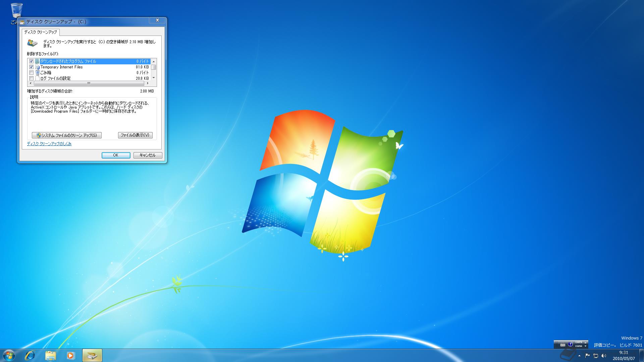This screenshot has height=362, width=644.
Task: Click the network status tray icon
Action: (x=596, y=356)
